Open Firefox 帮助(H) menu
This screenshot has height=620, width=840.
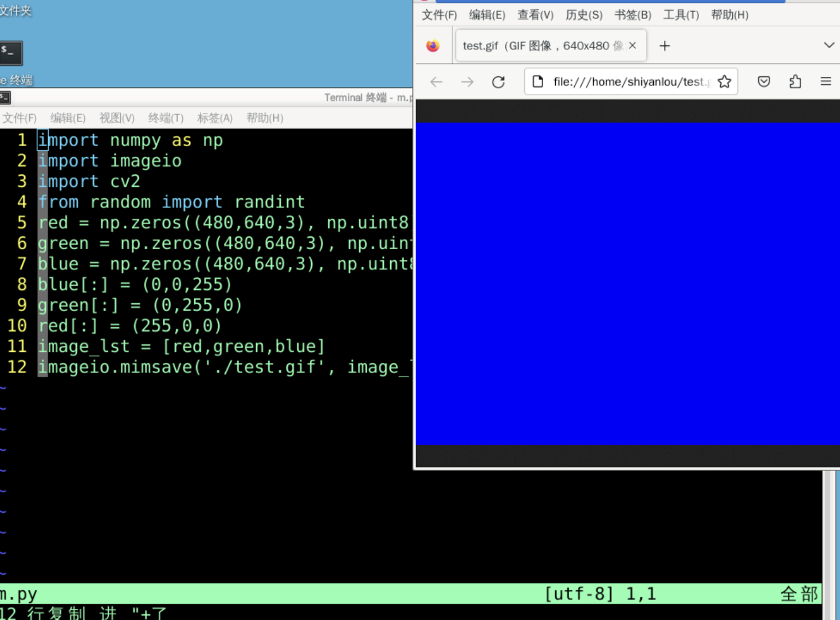coord(729,15)
